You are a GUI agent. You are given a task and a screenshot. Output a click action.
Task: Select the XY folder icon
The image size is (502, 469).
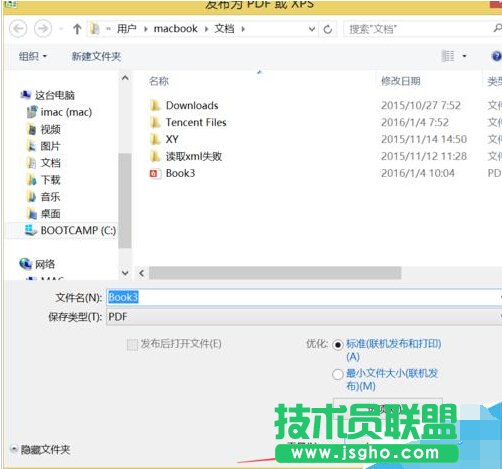(155, 139)
